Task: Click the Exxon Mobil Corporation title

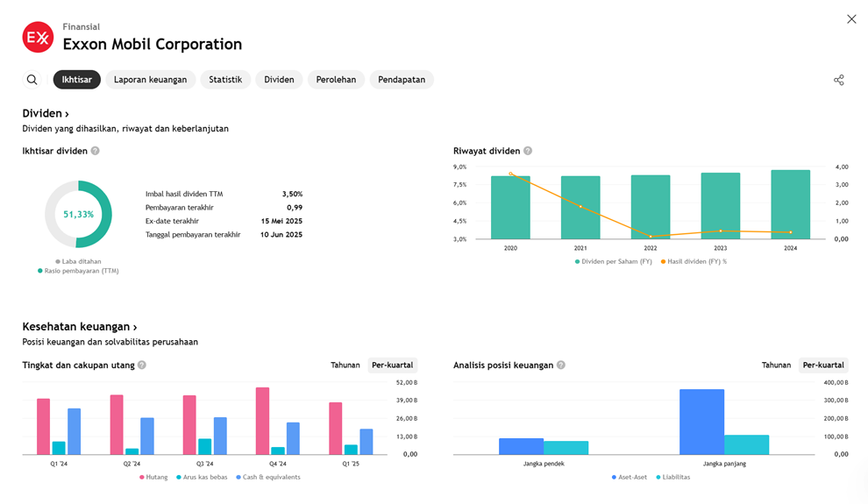Action: pyautogui.click(x=153, y=44)
